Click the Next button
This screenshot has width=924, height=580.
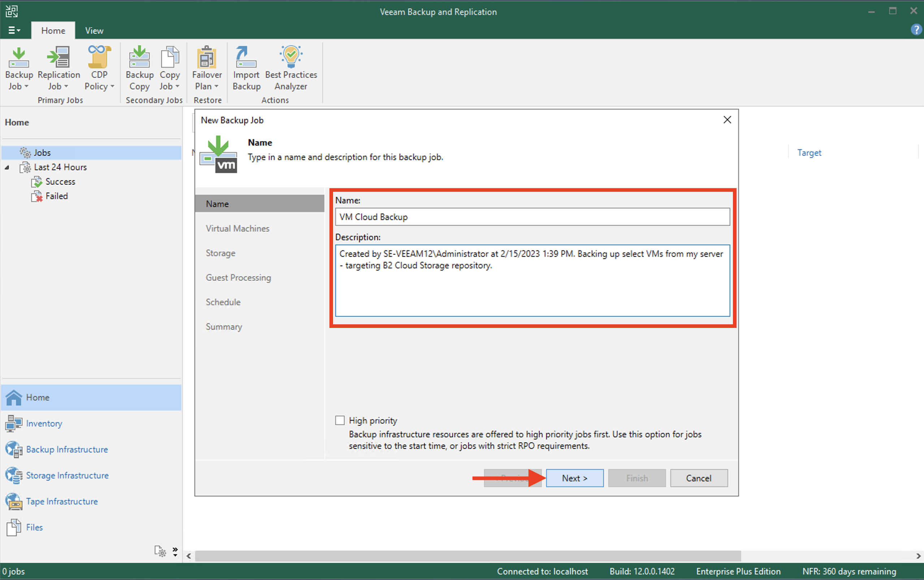coord(575,479)
